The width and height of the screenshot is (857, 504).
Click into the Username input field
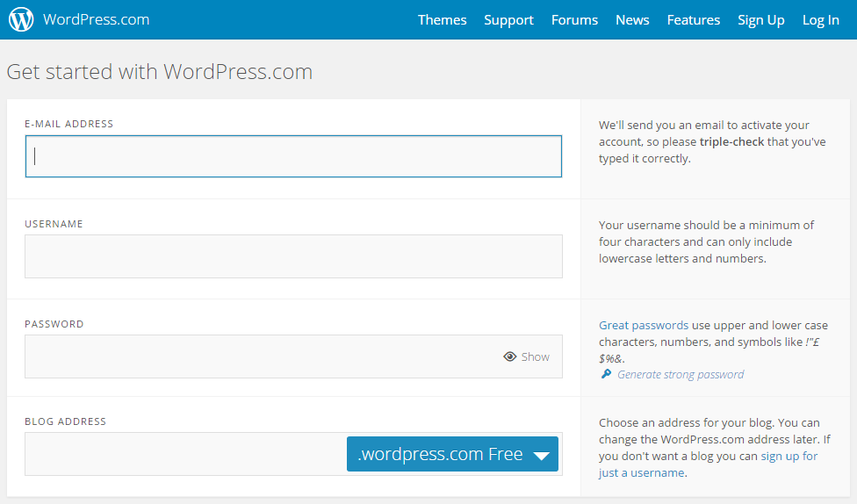coord(293,256)
